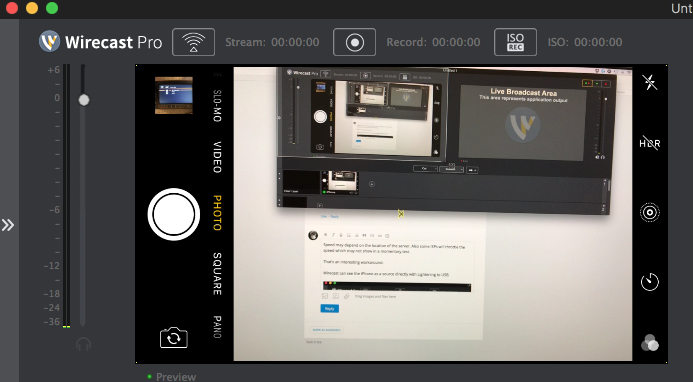Click the yellow minimize window button

pos(32,8)
